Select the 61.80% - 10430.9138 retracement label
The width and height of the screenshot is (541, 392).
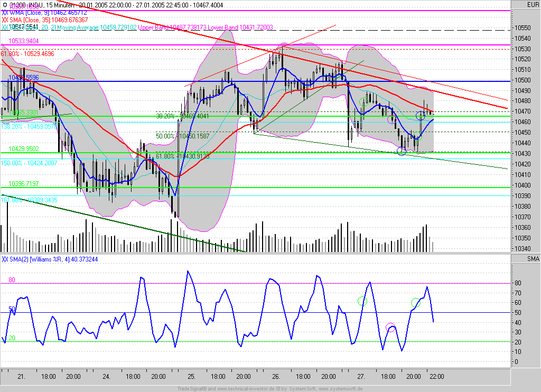tap(182, 156)
